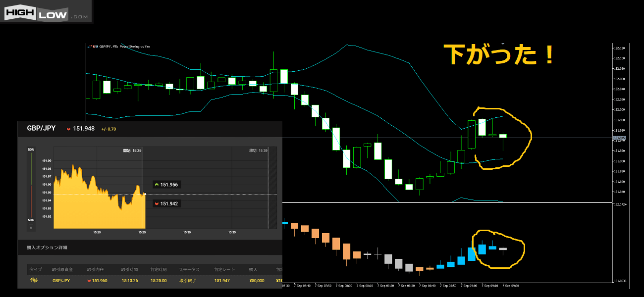644x297 pixels.
Task: Click the 取引時間 column header
Action: coord(130,270)
